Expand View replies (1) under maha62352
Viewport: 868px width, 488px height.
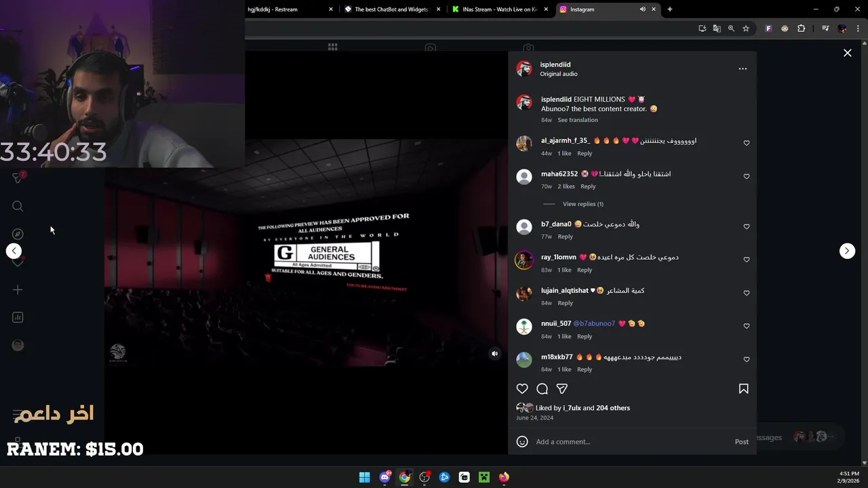click(583, 204)
